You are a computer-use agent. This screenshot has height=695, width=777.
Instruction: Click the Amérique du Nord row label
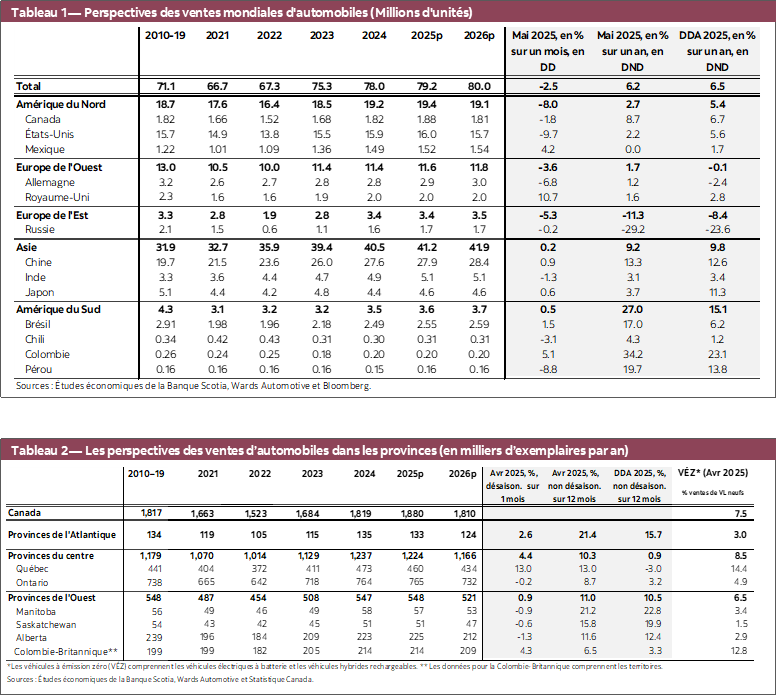(61, 104)
